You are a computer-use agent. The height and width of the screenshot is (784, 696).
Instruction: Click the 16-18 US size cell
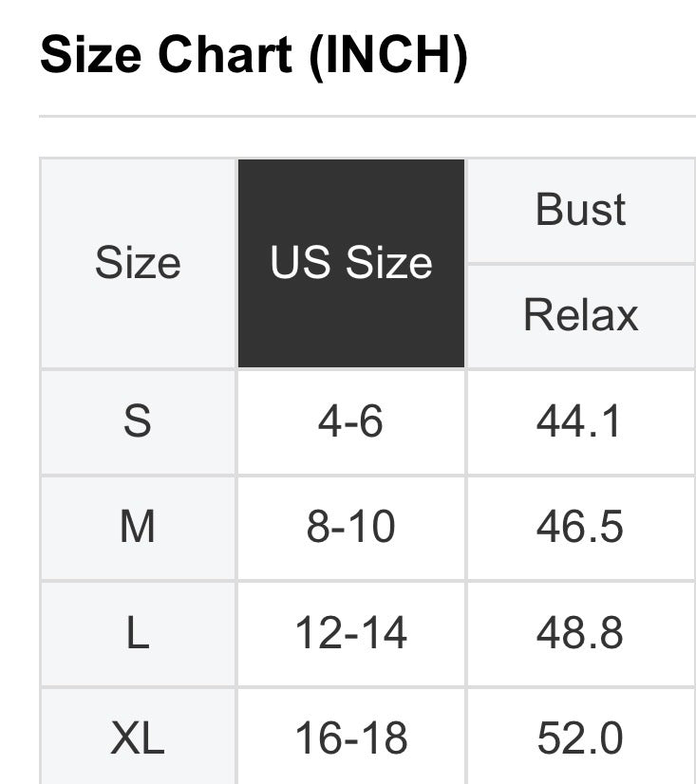pos(350,737)
